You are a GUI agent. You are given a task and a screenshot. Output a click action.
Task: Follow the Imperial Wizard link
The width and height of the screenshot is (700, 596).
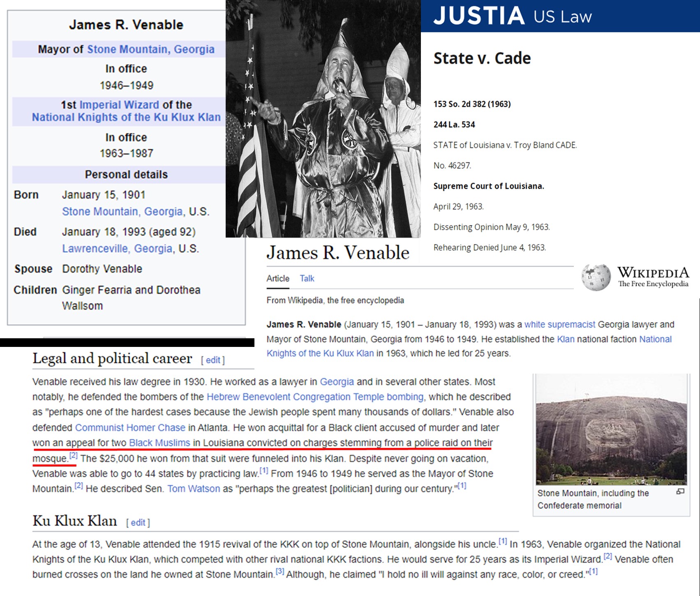[119, 105]
